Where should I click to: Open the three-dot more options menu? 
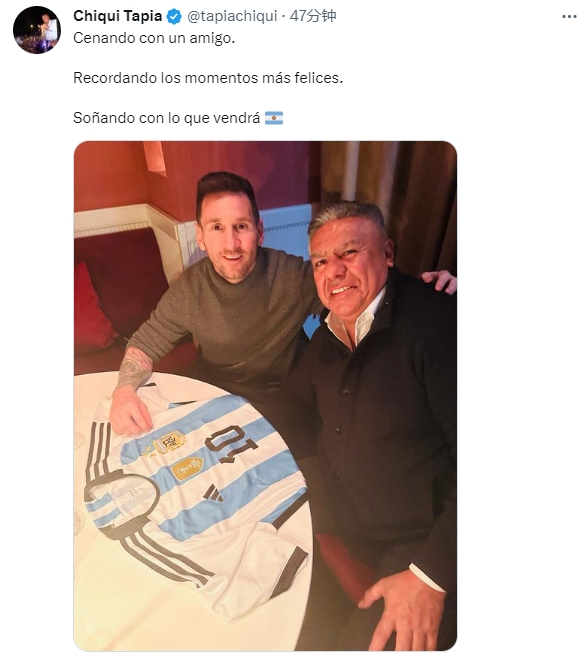(x=569, y=17)
